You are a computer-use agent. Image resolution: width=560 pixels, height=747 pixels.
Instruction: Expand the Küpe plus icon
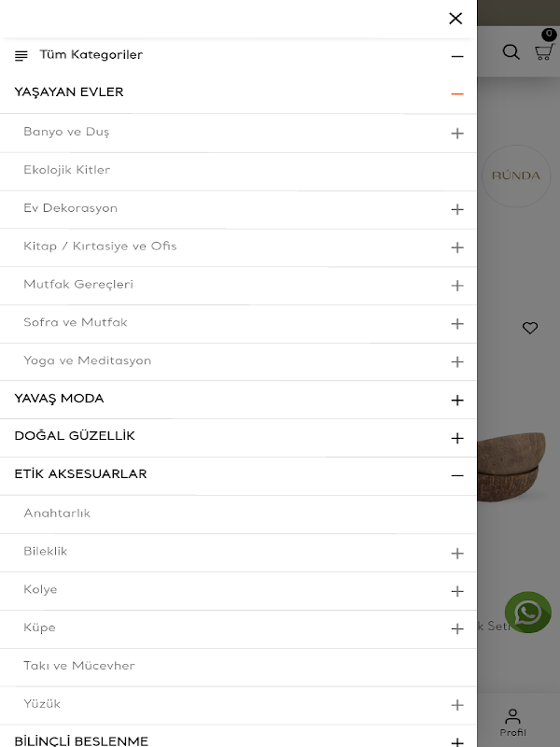tap(457, 628)
